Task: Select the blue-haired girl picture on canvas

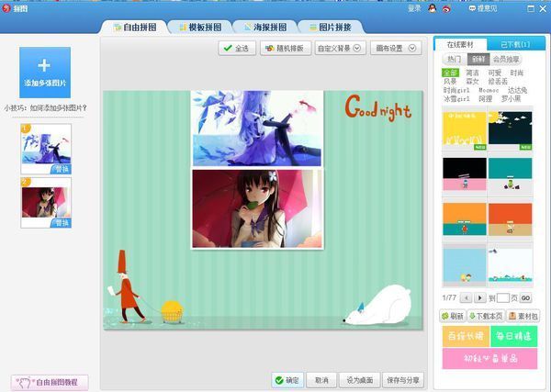Action: pyautogui.click(x=257, y=129)
